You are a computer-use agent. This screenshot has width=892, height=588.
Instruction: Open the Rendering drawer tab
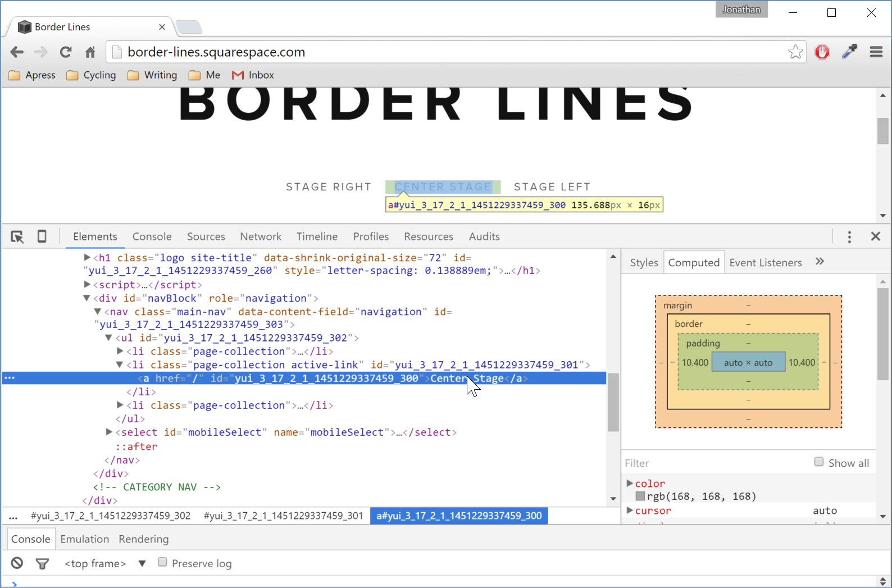click(143, 539)
